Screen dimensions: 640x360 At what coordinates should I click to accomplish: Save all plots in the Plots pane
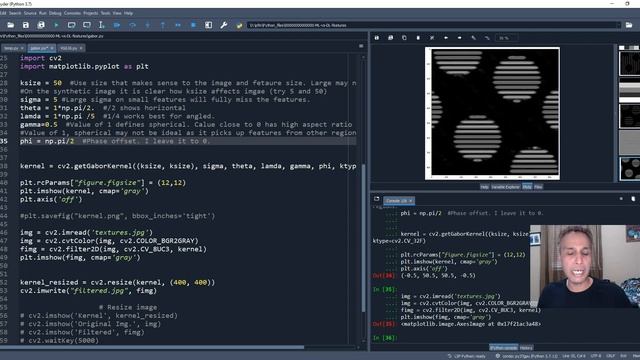coord(391,38)
